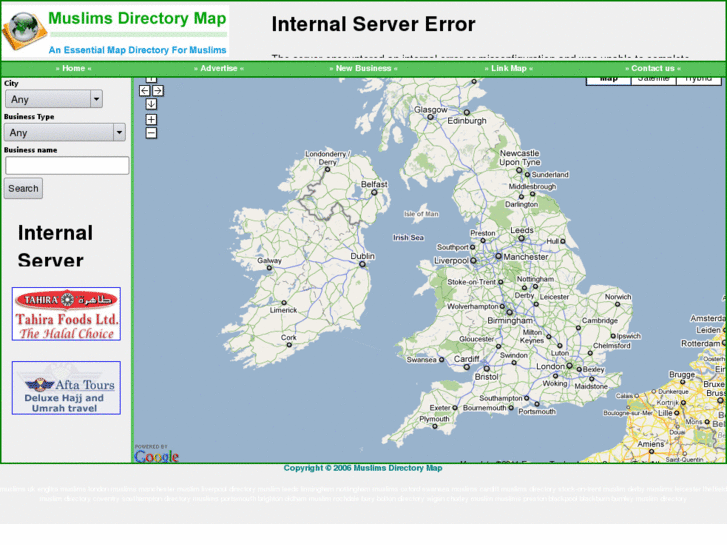The image size is (727, 545).
Task: Switch map view to Satellite
Action: pos(653,79)
